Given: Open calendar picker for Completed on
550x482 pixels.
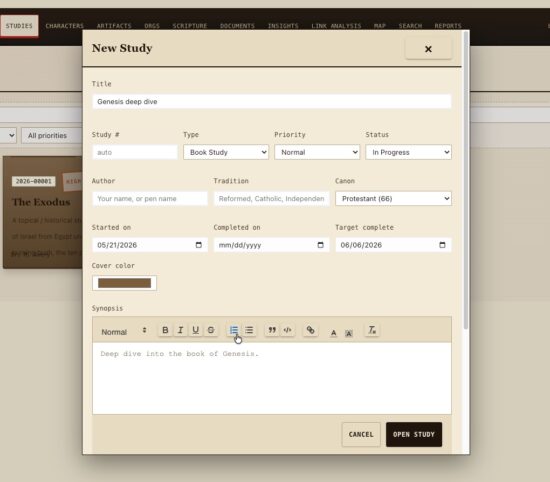Looking at the screenshot, I should pyautogui.click(x=320, y=245).
